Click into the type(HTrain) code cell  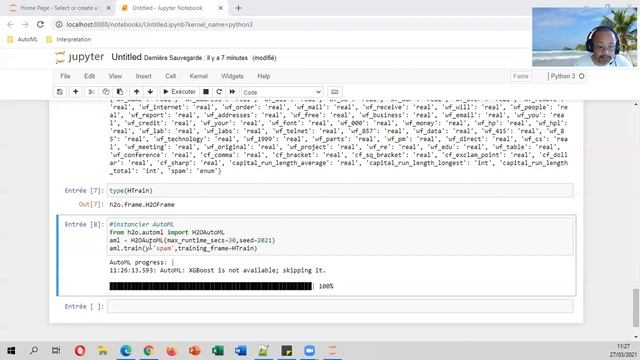pyautogui.click(x=340, y=191)
